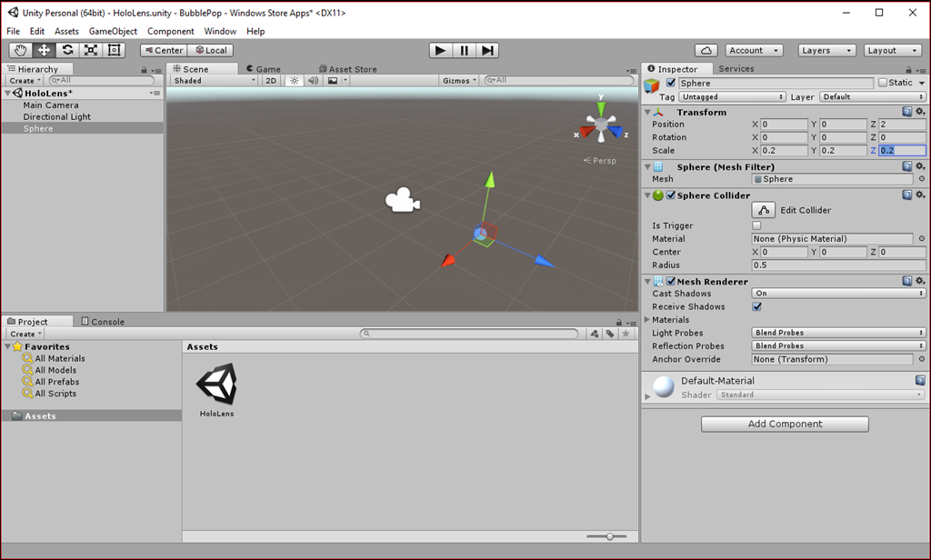Open the Tag dropdown
The image size is (931, 560).
pyautogui.click(x=732, y=96)
